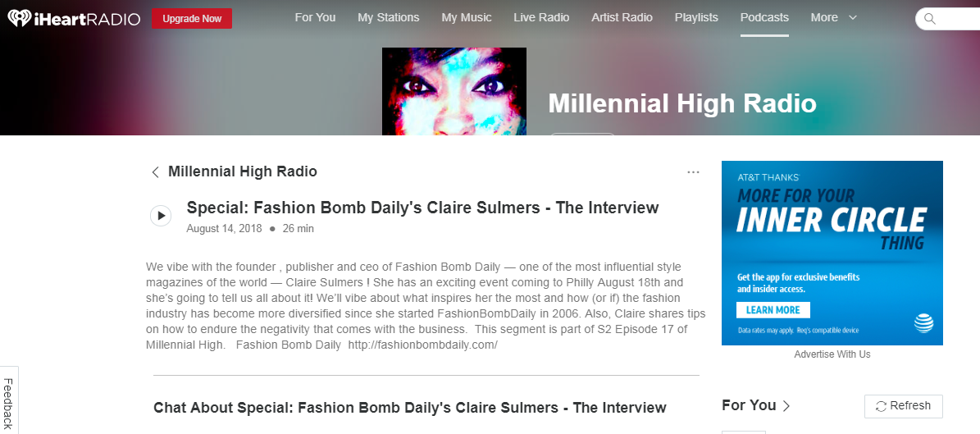This screenshot has height=434, width=980.
Task: Click the iHeartRadio logo
Action: [74, 19]
